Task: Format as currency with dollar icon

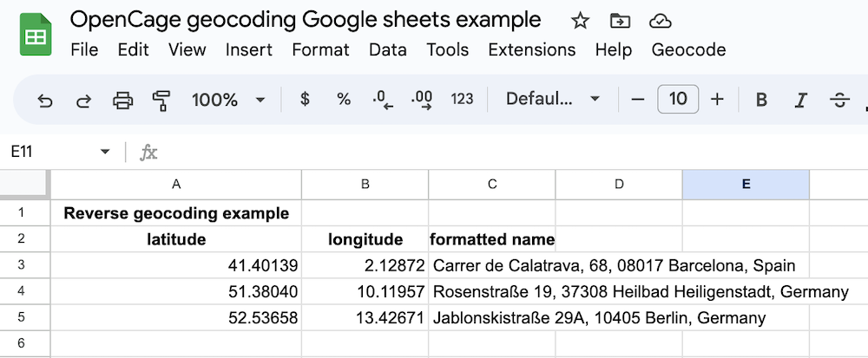Action: click(x=305, y=100)
